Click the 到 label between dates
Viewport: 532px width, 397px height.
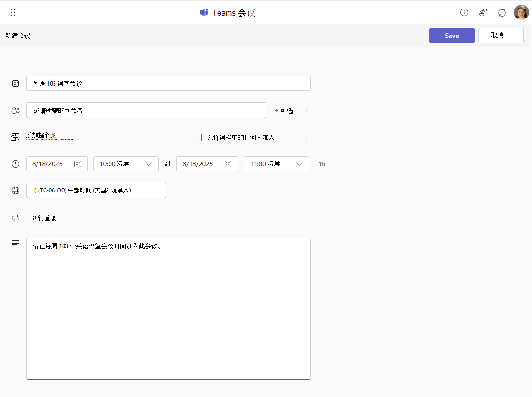click(x=167, y=164)
